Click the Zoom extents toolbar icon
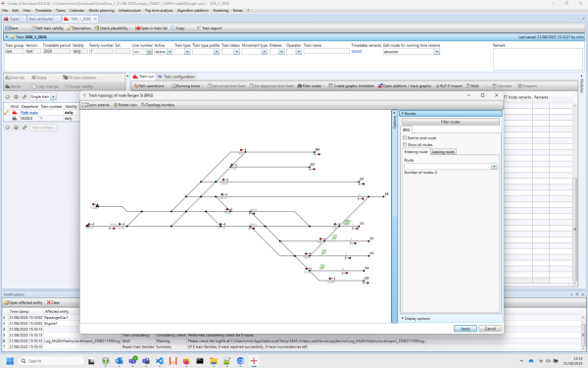This screenshot has height=368, width=588. click(84, 105)
